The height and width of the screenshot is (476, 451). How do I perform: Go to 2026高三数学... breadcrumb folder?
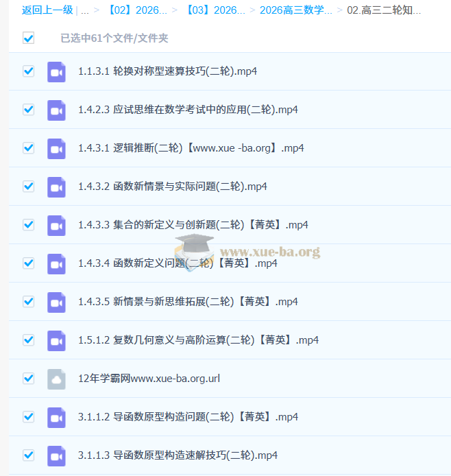pyautogui.click(x=295, y=10)
